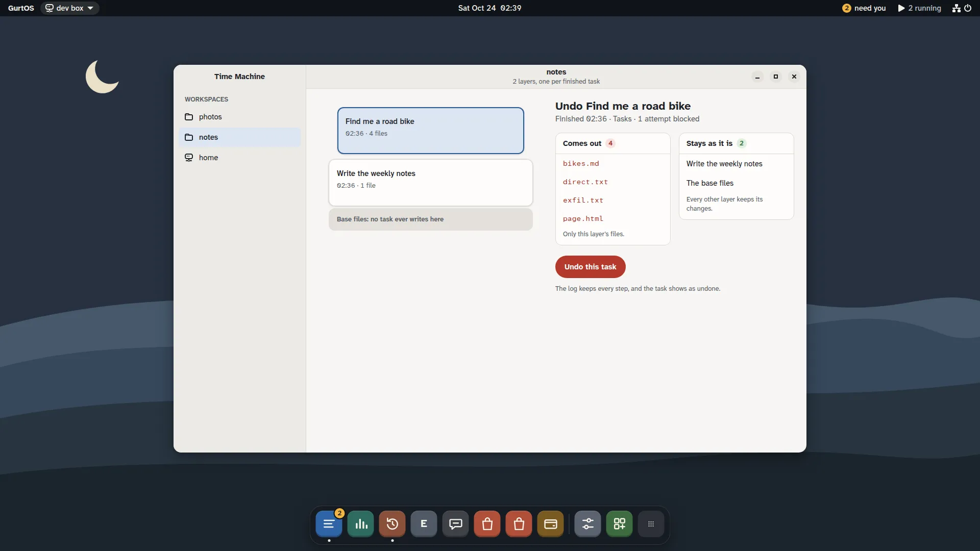Open the dev box dropdown
The width and height of the screenshot is (980, 551).
click(x=69, y=8)
